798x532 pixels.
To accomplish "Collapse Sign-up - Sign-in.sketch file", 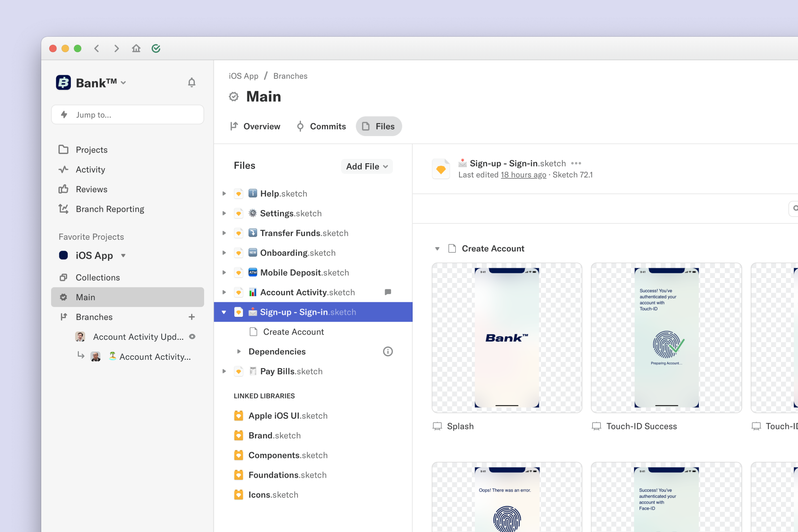I will [x=224, y=312].
